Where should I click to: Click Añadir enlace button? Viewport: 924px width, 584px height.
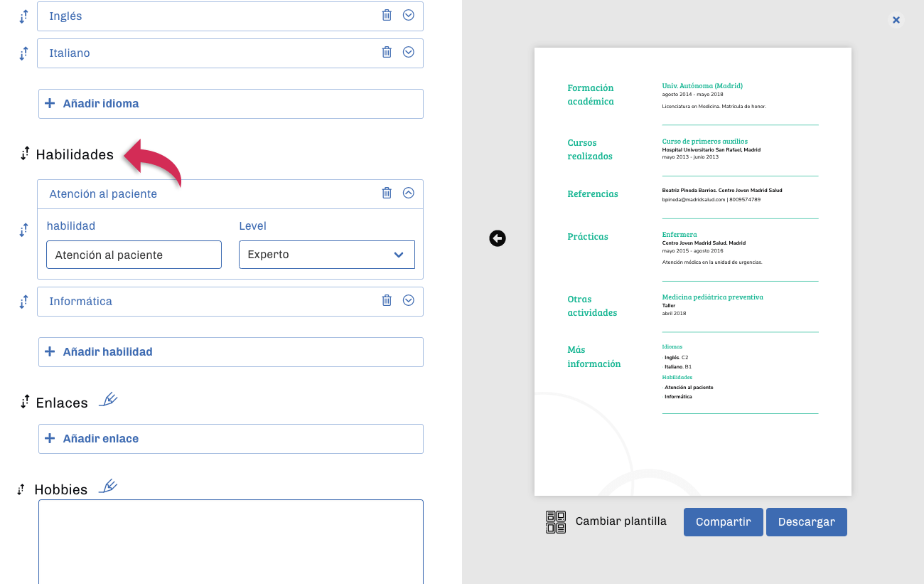(x=231, y=439)
